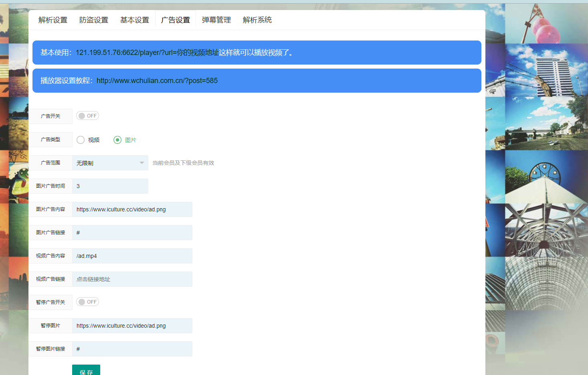The height and width of the screenshot is (375, 588).
Task: Click the 当前会员及下级会员有效 hint text
Action: tap(183, 163)
